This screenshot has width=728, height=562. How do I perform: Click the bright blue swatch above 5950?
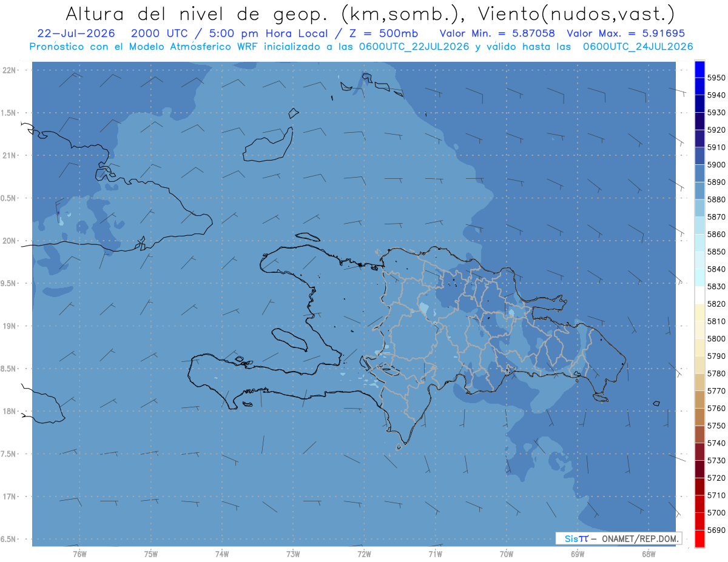pos(699,69)
